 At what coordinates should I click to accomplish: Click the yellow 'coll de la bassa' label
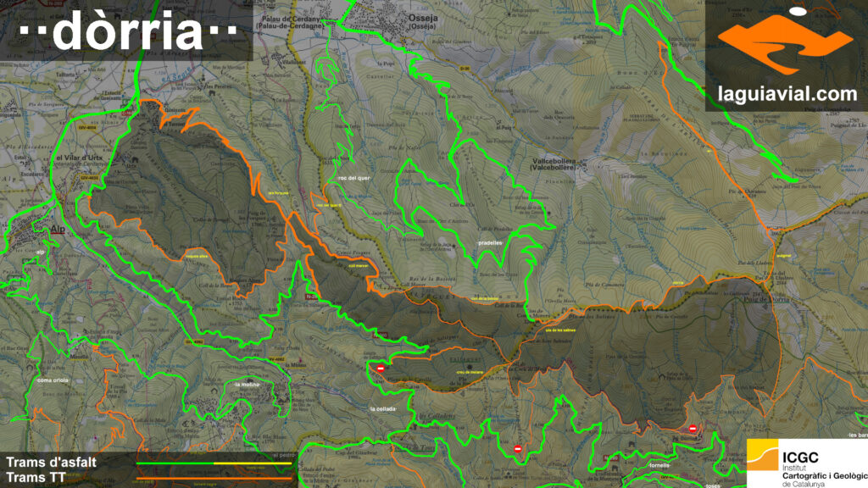click(x=484, y=299)
